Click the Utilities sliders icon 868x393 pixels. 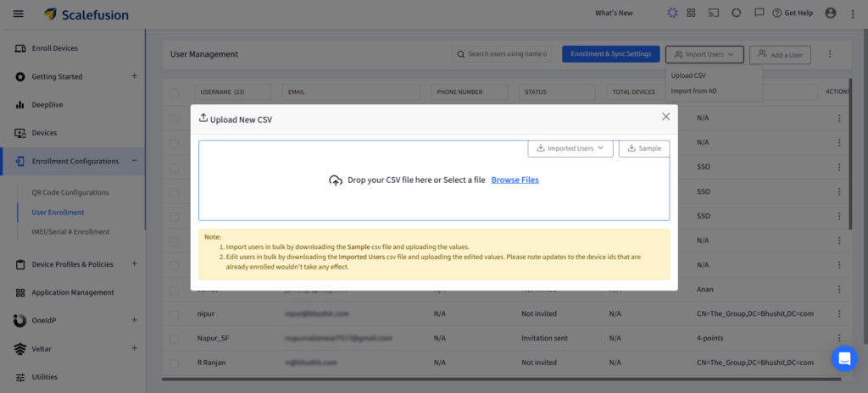20,377
